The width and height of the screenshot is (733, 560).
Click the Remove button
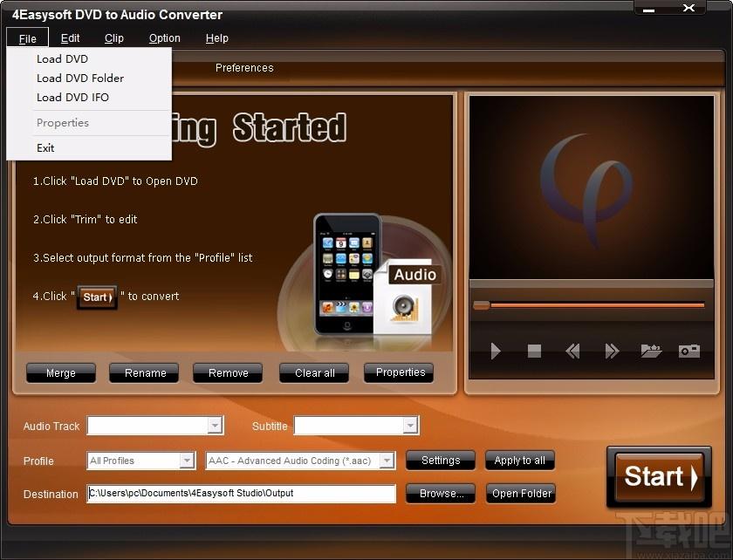228,373
